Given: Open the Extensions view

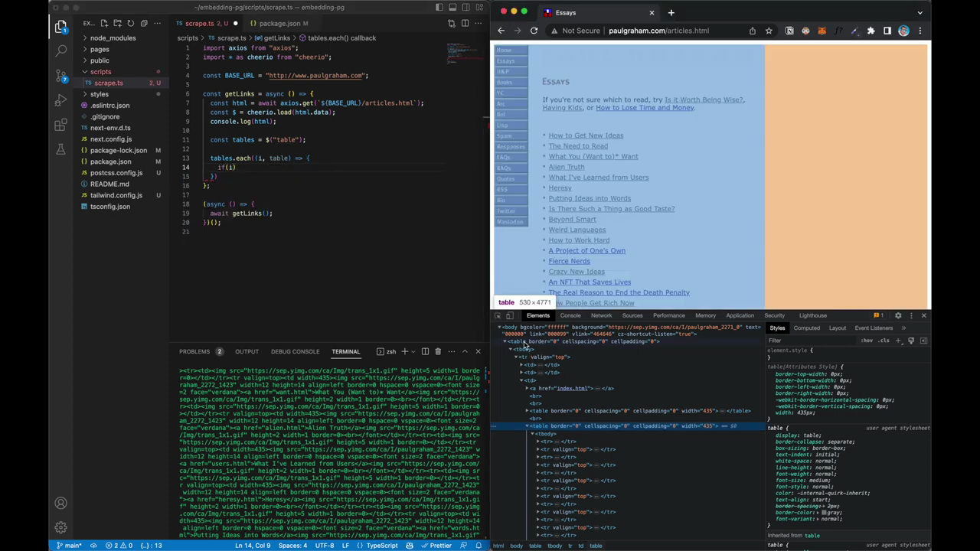Looking at the screenshot, I should click(60, 125).
